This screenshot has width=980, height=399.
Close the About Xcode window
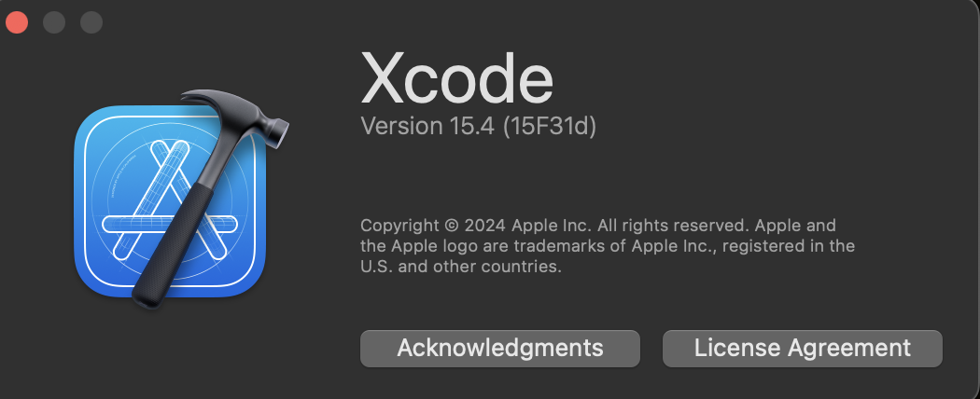click(18, 22)
